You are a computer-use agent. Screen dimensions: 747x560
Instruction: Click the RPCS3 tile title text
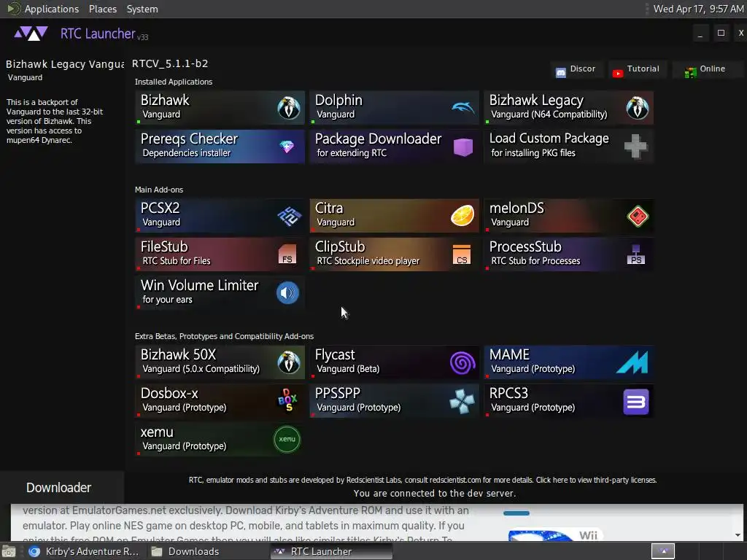coord(508,393)
